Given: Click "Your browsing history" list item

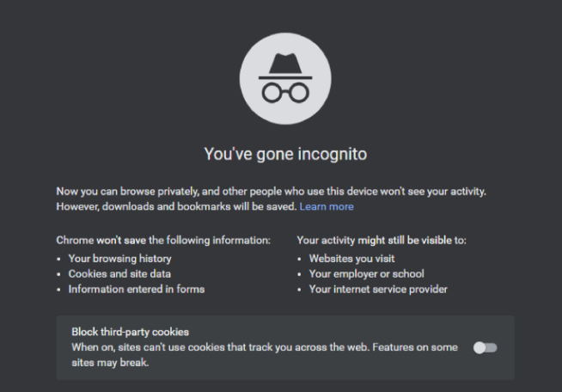Looking at the screenshot, I should pyautogui.click(x=119, y=259).
